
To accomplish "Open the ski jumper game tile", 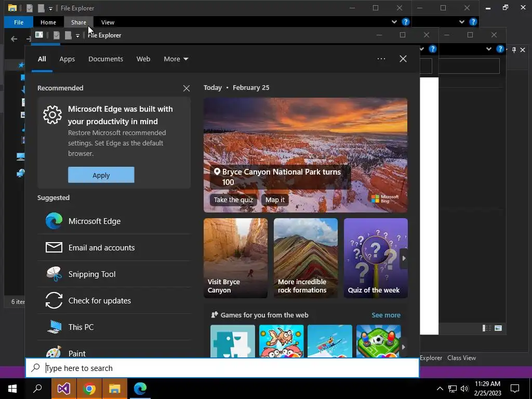I will coord(330,341).
